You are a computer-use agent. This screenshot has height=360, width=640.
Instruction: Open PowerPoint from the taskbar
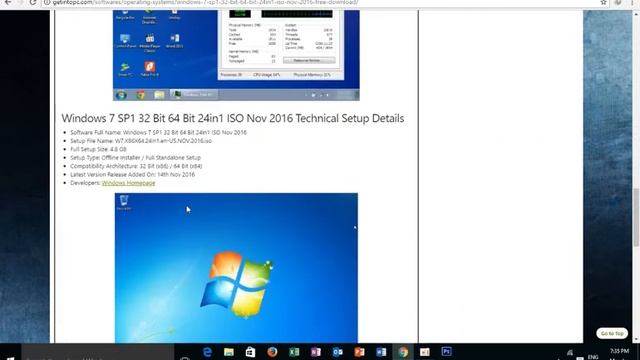click(359, 352)
